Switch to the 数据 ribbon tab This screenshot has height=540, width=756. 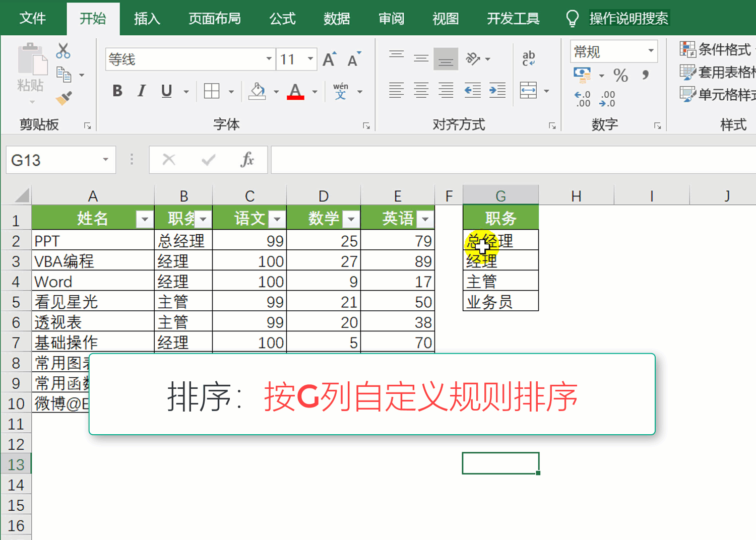pyautogui.click(x=337, y=19)
